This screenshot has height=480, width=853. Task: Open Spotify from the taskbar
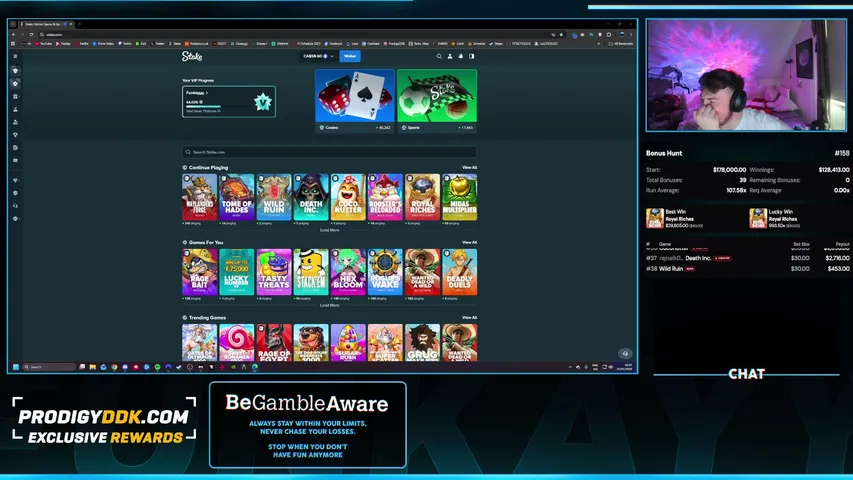click(157, 367)
